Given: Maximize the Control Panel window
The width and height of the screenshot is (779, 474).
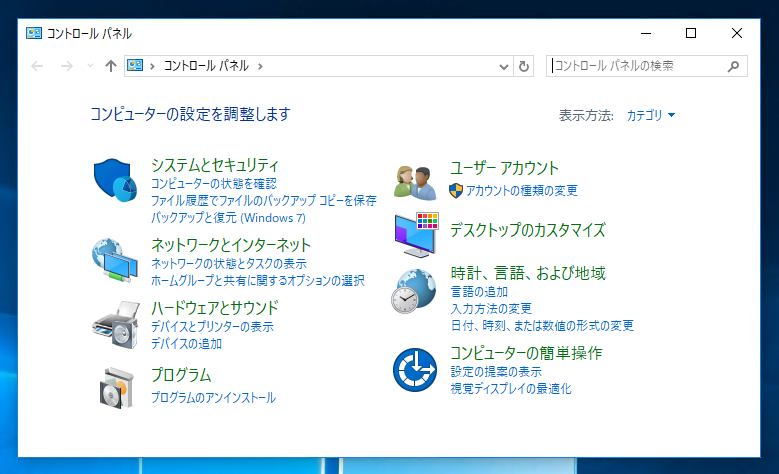Looking at the screenshot, I should click(691, 33).
